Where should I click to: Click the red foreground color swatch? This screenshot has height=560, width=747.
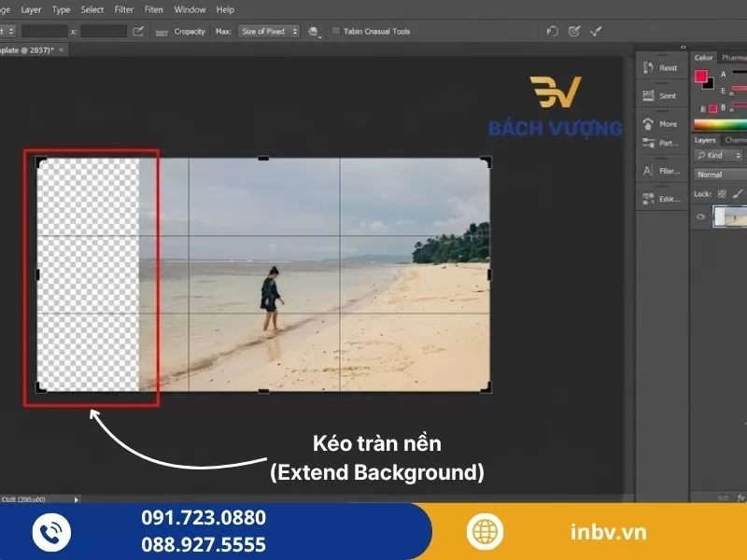point(700,76)
